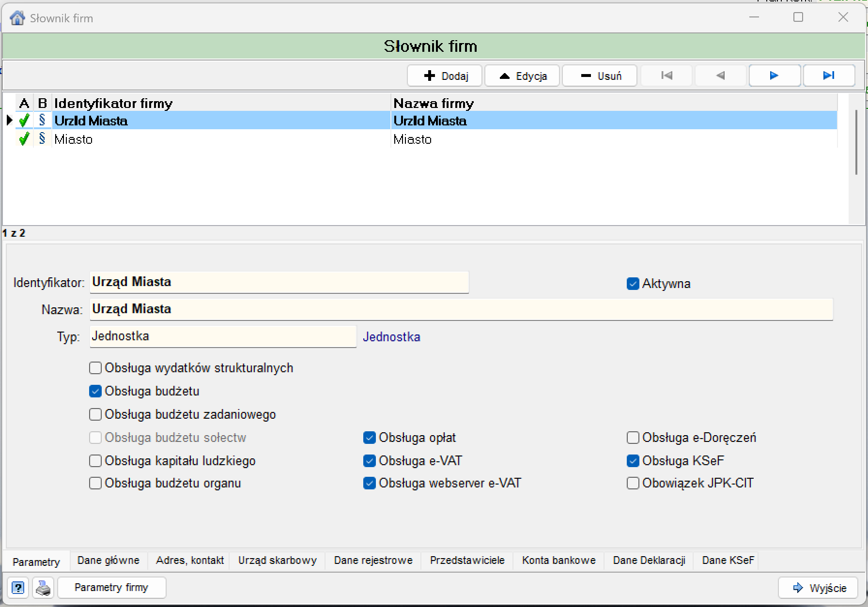
Task: Open the Konta bankowe tab
Action: pyautogui.click(x=559, y=561)
